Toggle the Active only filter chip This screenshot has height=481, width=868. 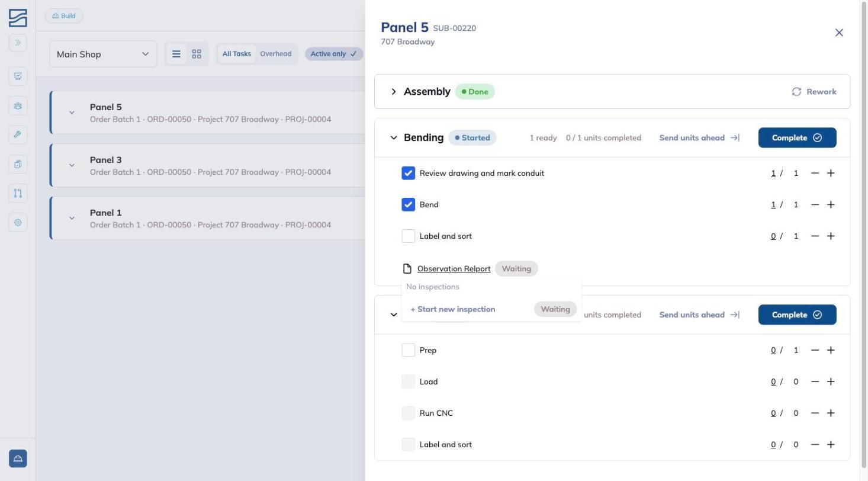(x=334, y=54)
